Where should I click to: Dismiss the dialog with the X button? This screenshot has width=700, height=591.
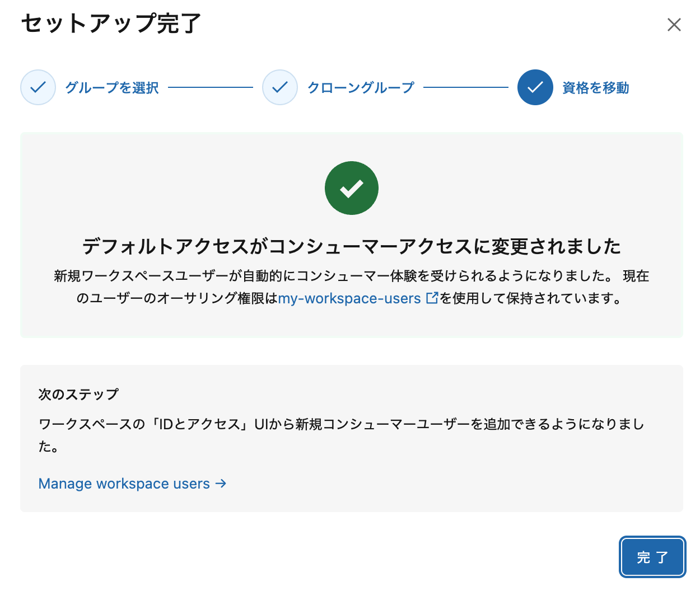coord(674,25)
